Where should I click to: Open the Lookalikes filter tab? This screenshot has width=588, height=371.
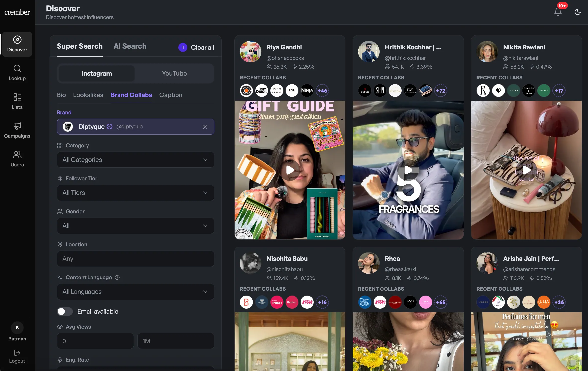88,95
